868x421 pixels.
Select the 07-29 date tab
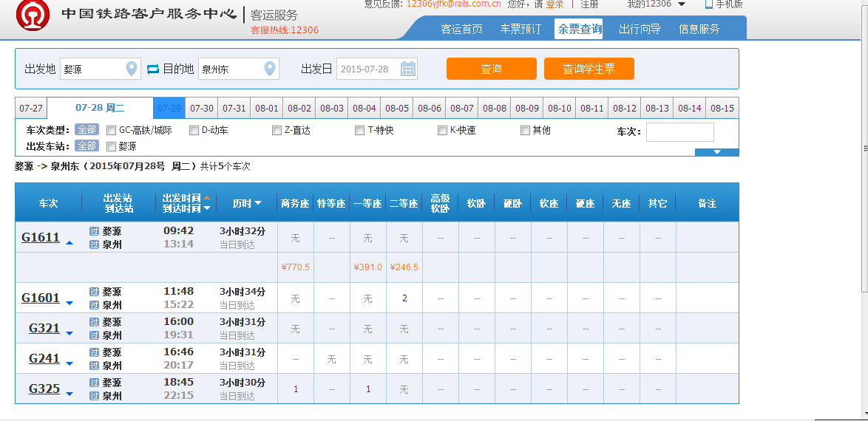coord(169,109)
